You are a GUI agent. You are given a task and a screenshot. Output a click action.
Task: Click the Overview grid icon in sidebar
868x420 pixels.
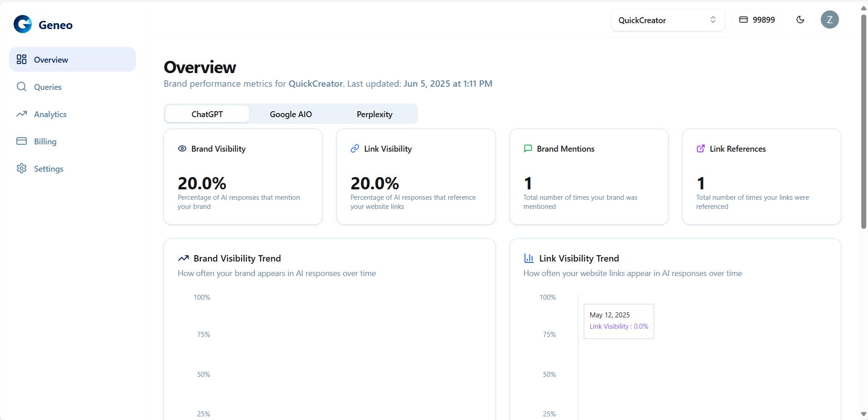tap(21, 59)
